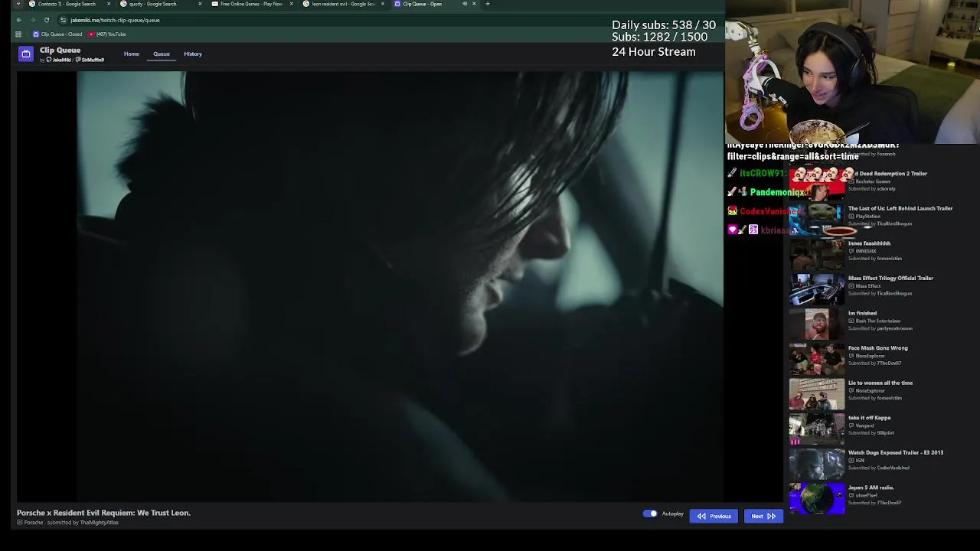Click the Clip Queue logo icon
The image size is (980, 551).
click(26, 54)
